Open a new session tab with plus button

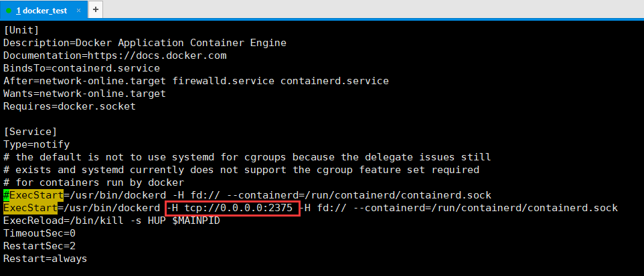tap(96, 9)
